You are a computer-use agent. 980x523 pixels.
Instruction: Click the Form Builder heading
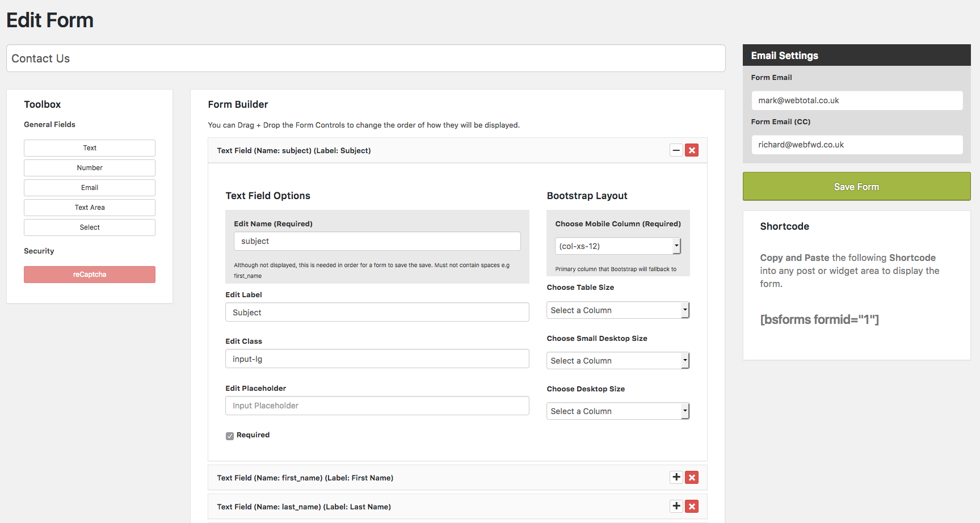[238, 104]
